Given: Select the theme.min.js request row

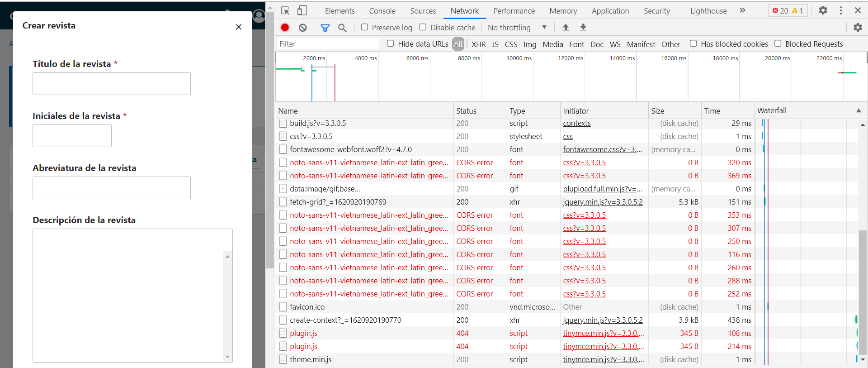Looking at the screenshot, I should pos(567,359).
